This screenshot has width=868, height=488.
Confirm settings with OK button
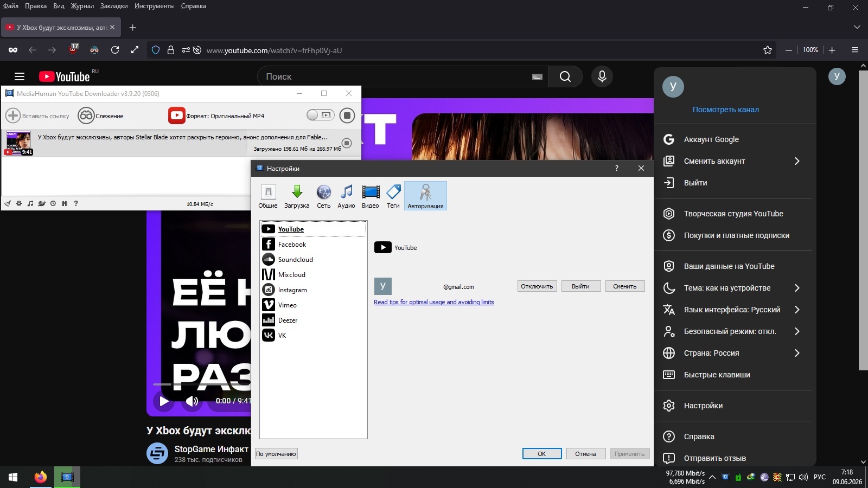542,454
